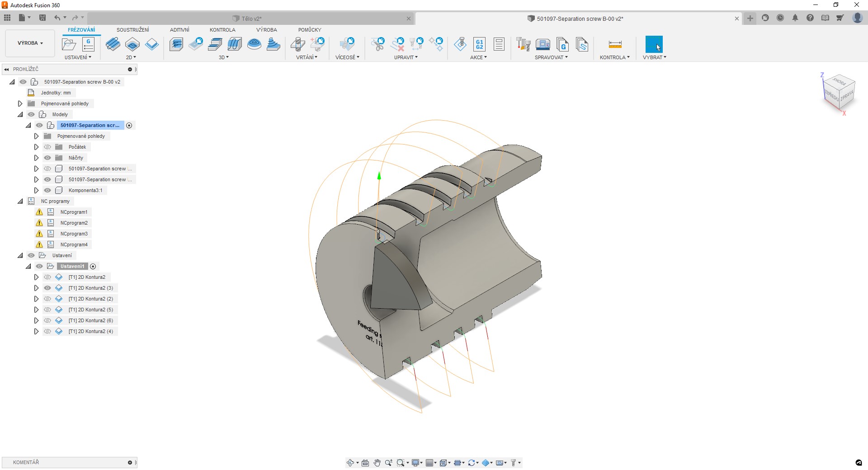
Task: Click the G1 G2 post process icon
Action: tap(479, 44)
